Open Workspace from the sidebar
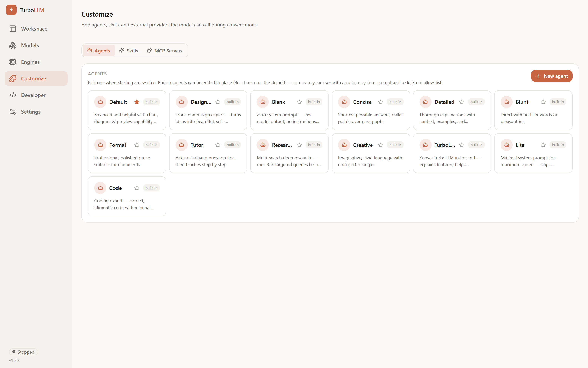 click(x=36, y=29)
